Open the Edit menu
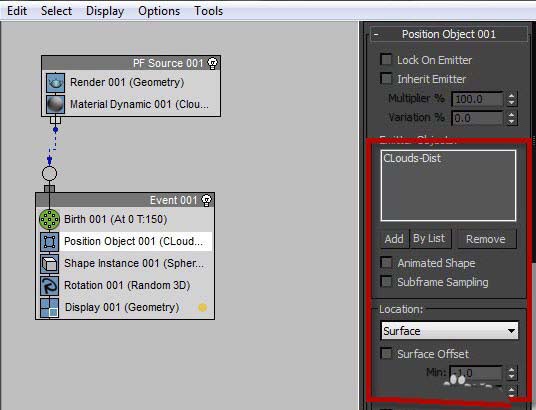Image resolution: width=536 pixels, height=410 pixels. [17, 11]
